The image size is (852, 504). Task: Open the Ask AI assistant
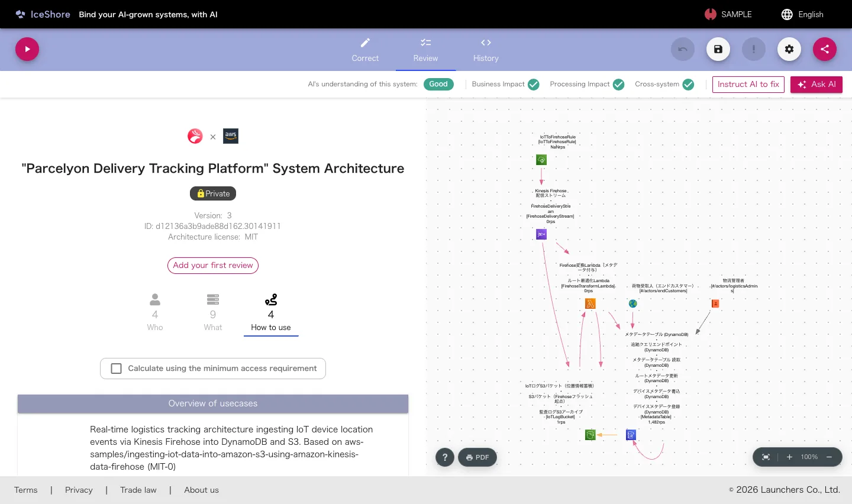(x=816, y=85)
